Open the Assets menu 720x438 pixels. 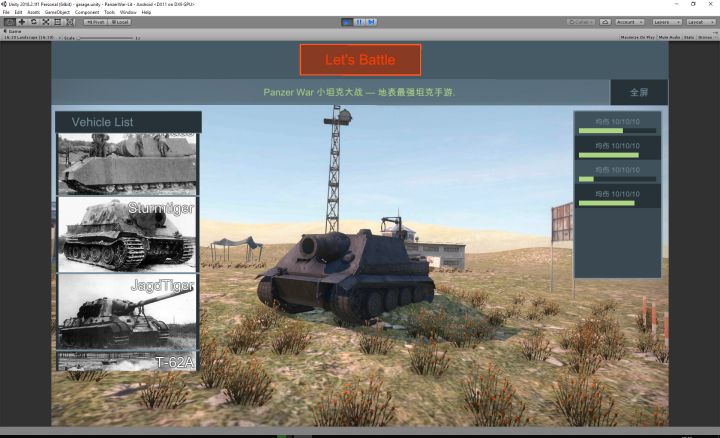click(34, 12)
